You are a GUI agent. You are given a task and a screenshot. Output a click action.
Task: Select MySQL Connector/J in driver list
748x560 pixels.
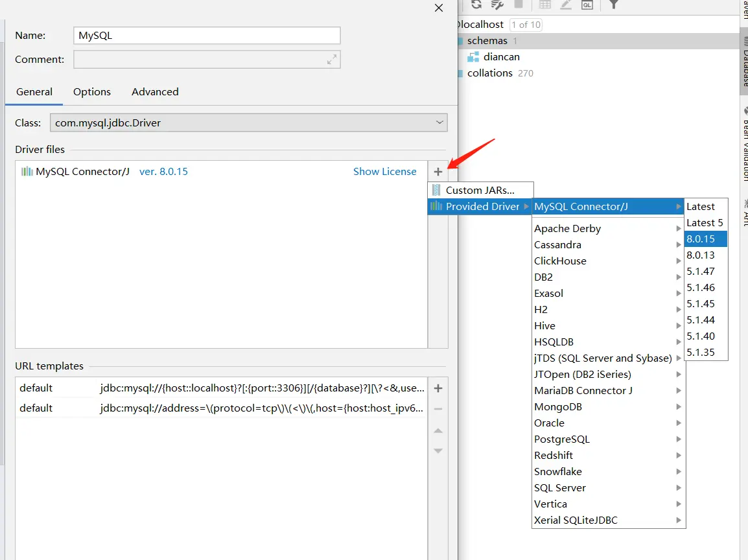point(608,207)
